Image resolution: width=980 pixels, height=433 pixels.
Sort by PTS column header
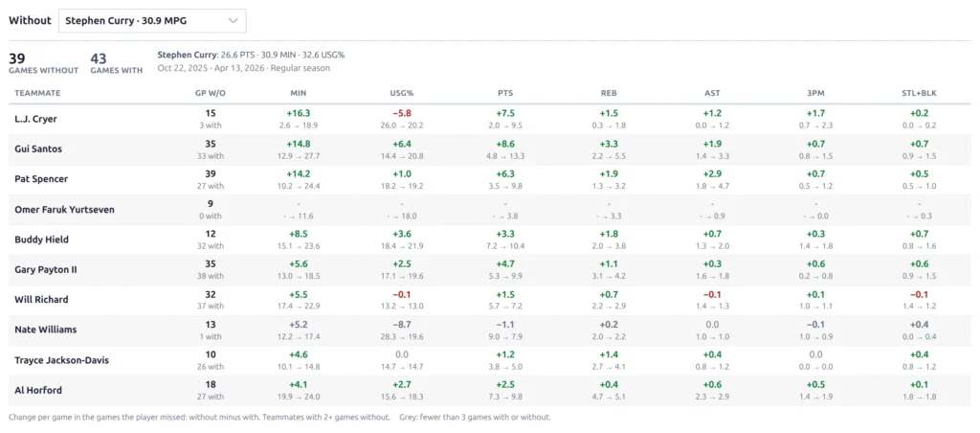[x=505, y=93]
